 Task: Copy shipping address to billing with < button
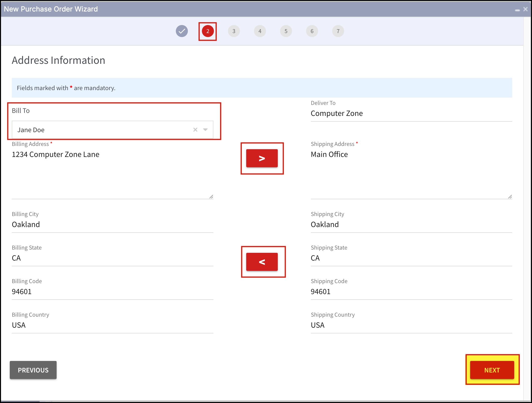(x=262, y=262)
